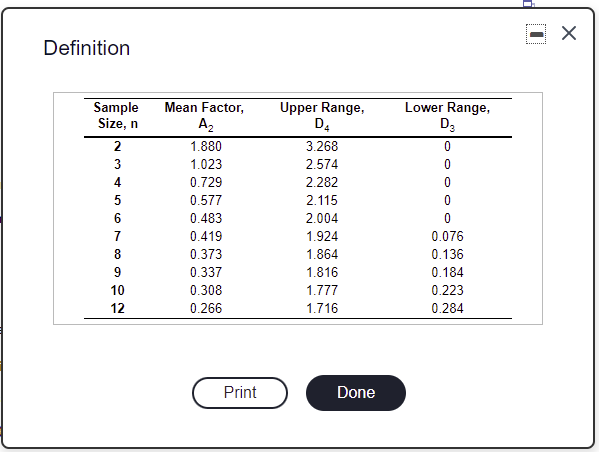Select mean factor value 0.577
Screen dimensions: 599x452
tap(206, 200)
